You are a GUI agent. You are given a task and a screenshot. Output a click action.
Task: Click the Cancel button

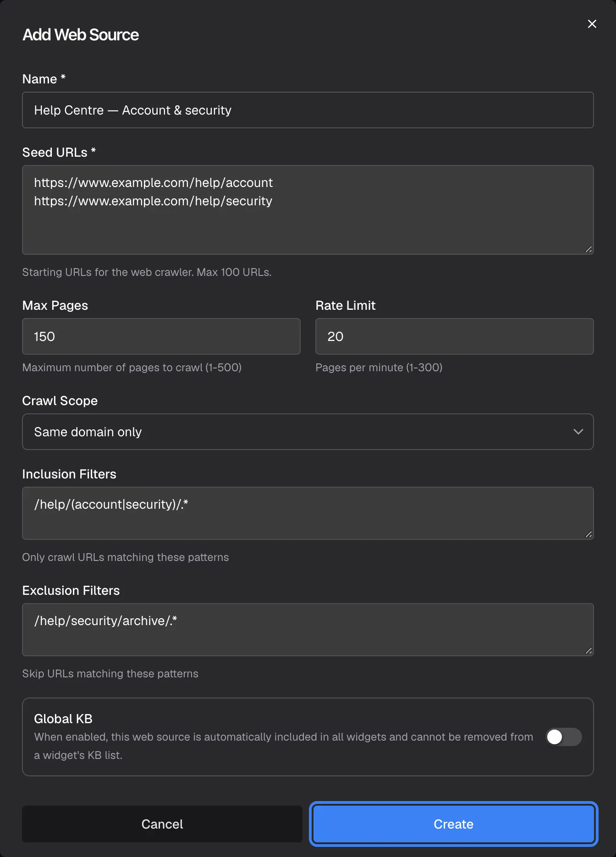(162, 824)
